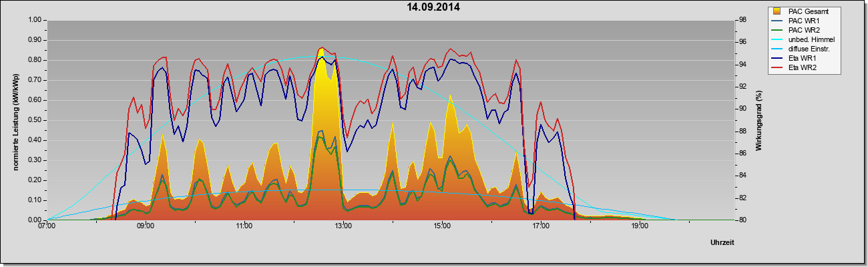
Task: Click the 09:00 time axis label
Action: [x=146, y=226]
